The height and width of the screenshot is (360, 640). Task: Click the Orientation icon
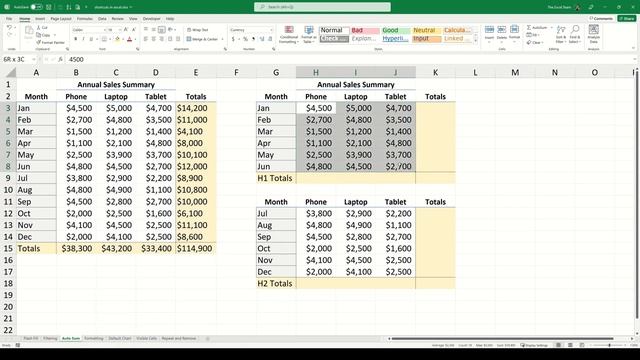(x=171, y=29)
